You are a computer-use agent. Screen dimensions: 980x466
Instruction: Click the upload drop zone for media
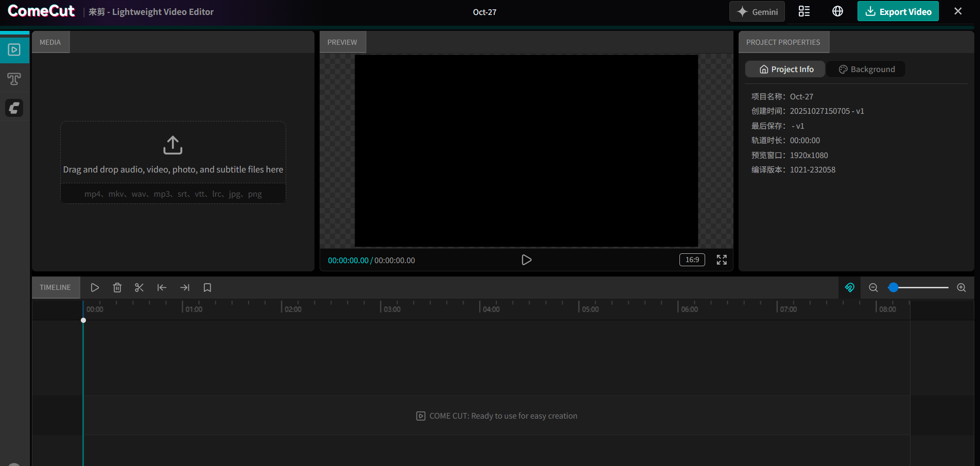point(173,154)
